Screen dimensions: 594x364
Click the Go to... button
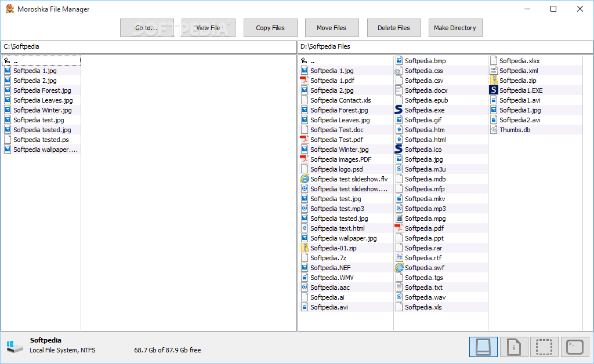147,28
